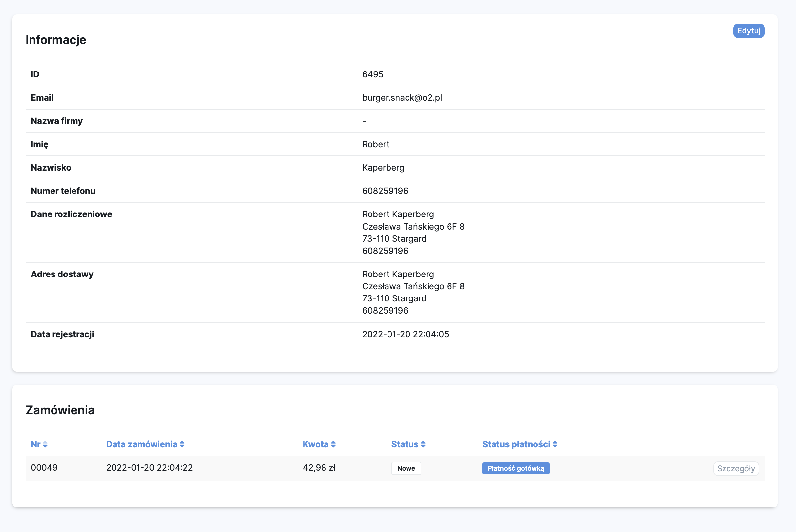Click the order amount 42,98 zł
Viewport: 796px width, 532px height.
319,468
